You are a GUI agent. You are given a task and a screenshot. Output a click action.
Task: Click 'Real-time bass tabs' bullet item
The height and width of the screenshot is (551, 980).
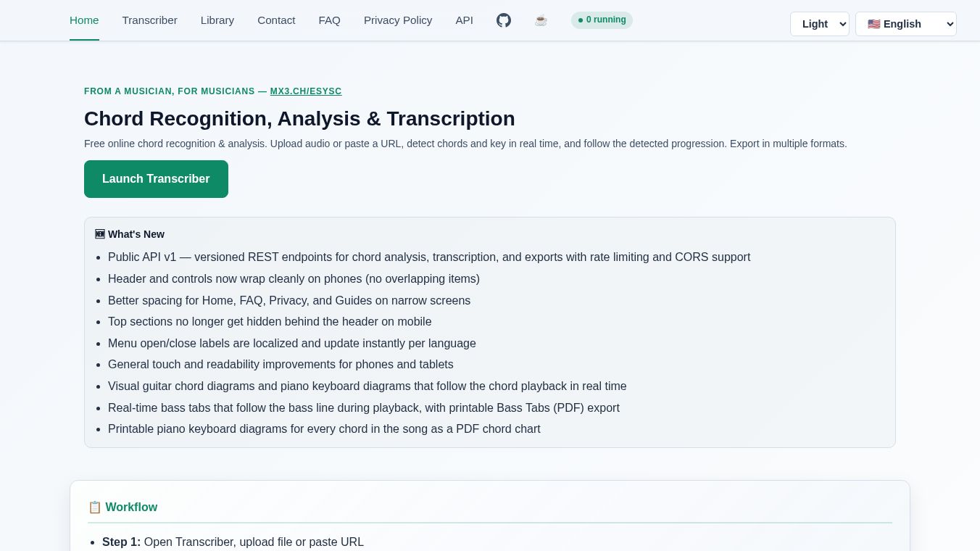point(364,408)
